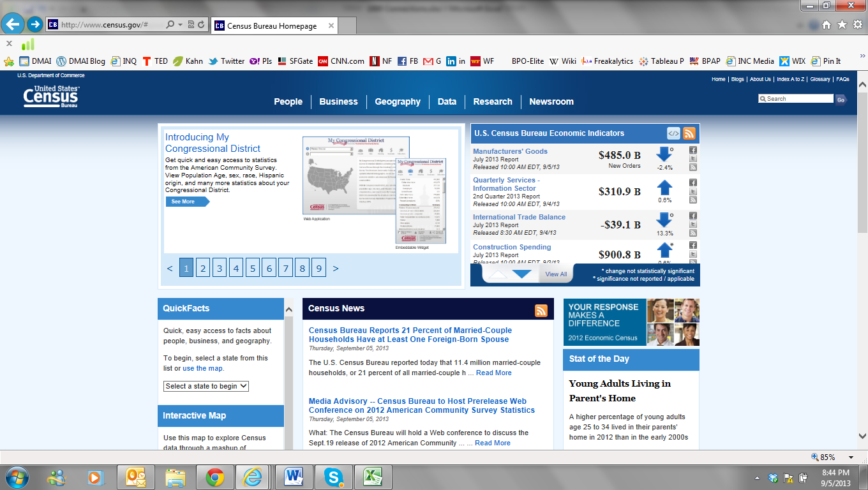868x490 pixels.
Task: Open the Manufacturers' Goods indicator link
Action: pos(510,151)
